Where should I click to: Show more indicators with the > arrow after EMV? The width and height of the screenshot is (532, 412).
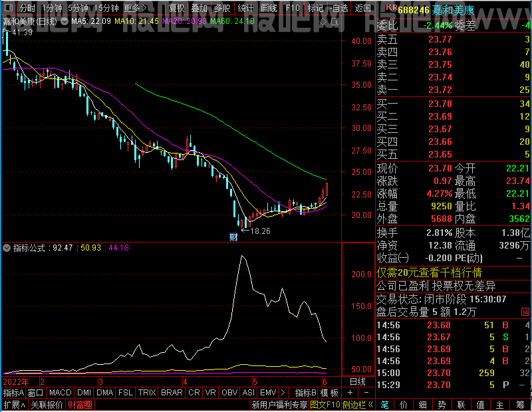(283, 393)
